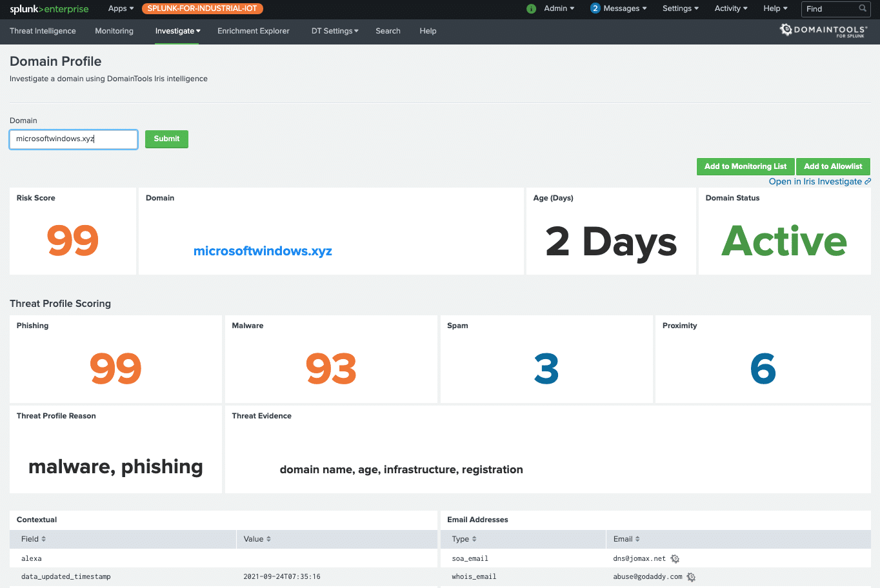Image resolution: width=880 pixels, height=588 pixels.
Task: Open the Enrichment Explorer tab
Action: pos(254,31)
